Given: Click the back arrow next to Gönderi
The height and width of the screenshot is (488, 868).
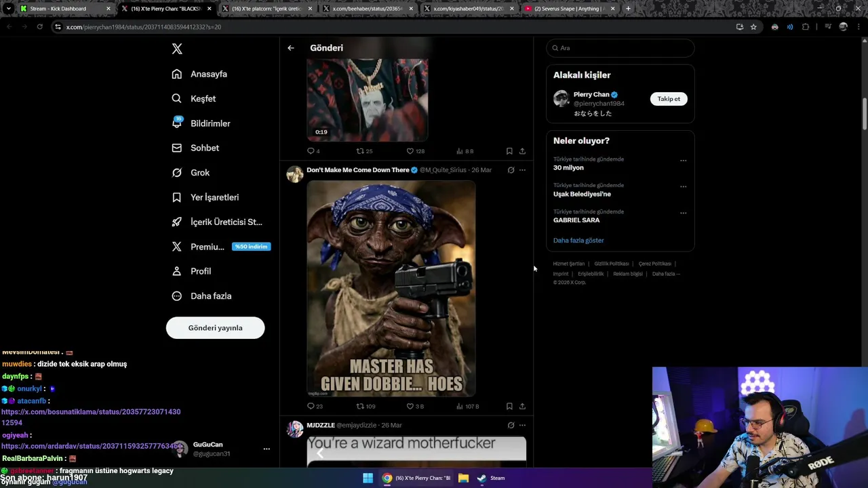Looking at the screenshot, I should coord(291,48).
